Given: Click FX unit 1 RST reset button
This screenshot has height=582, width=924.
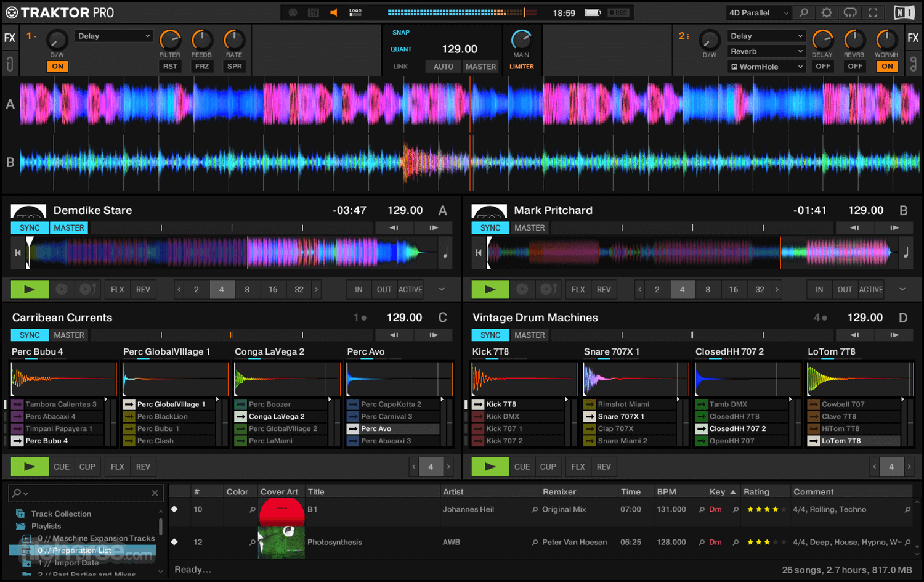Looking at the screenshot, I should (x=170, y=67).
